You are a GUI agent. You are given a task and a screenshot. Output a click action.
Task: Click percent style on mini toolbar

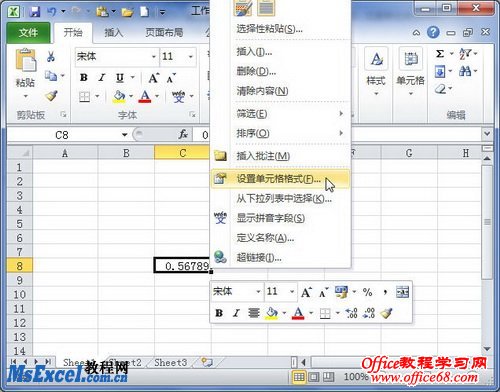pos(367,292)
